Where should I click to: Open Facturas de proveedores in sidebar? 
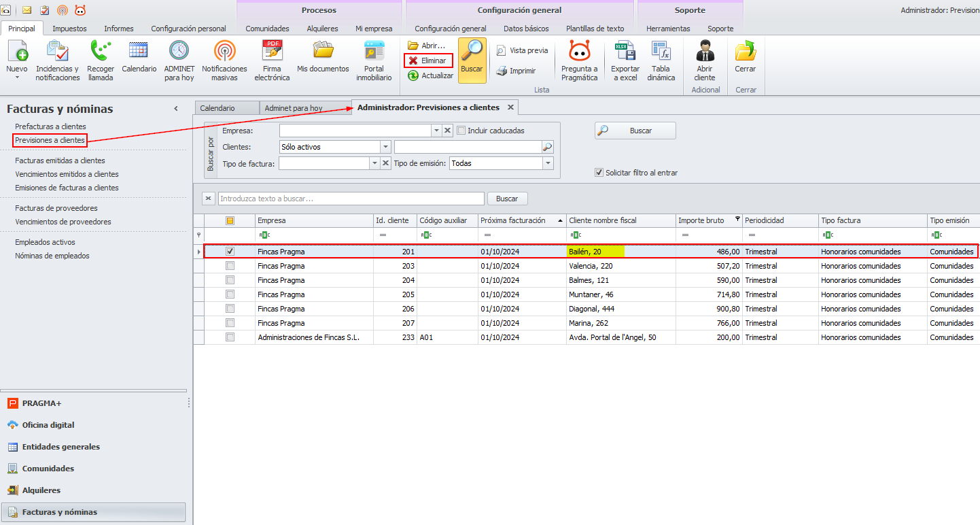pos(56,208)
